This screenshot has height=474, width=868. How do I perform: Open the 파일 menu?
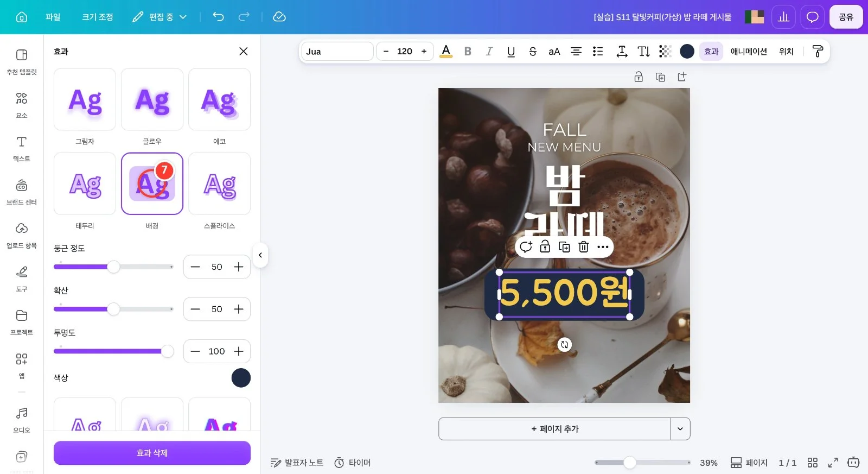(53, 17)
